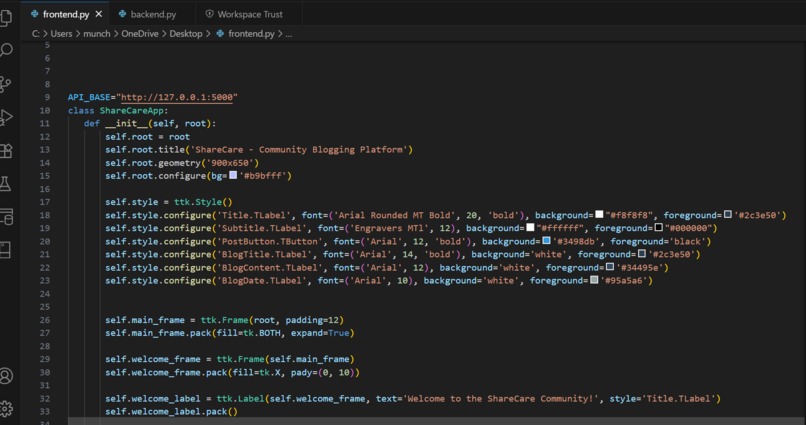Open the http://127.0.0.1:5000 link
Screen dimensions: 806x425
(x=177, y=97)
